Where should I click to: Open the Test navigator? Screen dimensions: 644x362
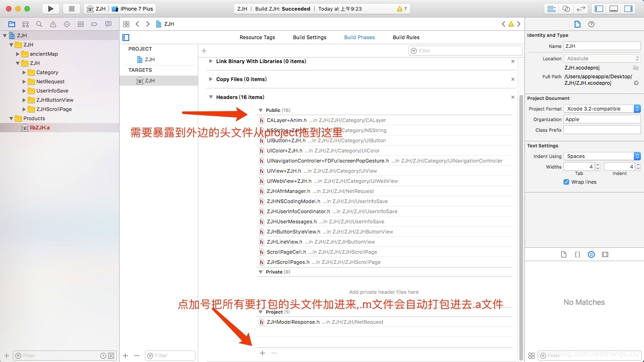(67, 24)
